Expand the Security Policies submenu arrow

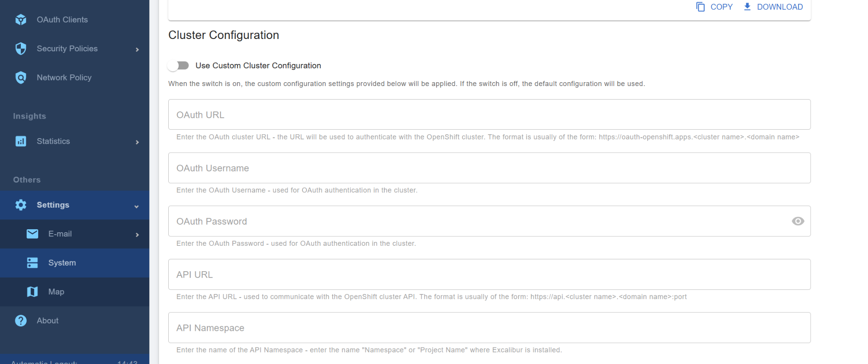137,50
